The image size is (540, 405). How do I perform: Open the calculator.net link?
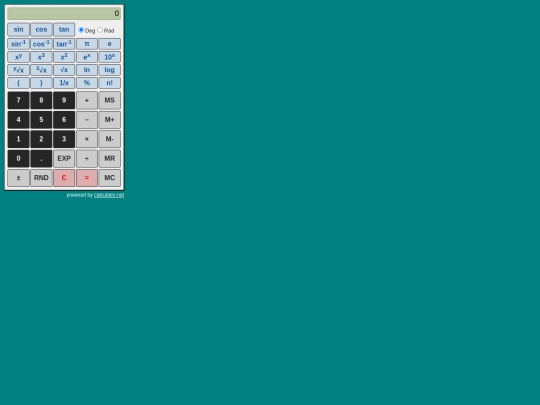pyautogui.click(x=109, y=195)
